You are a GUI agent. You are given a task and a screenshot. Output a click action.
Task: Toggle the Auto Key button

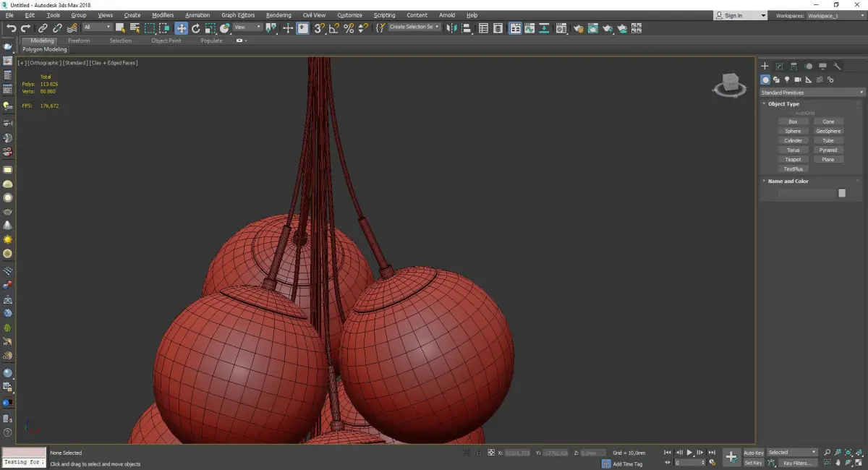(x=753, y=453)
